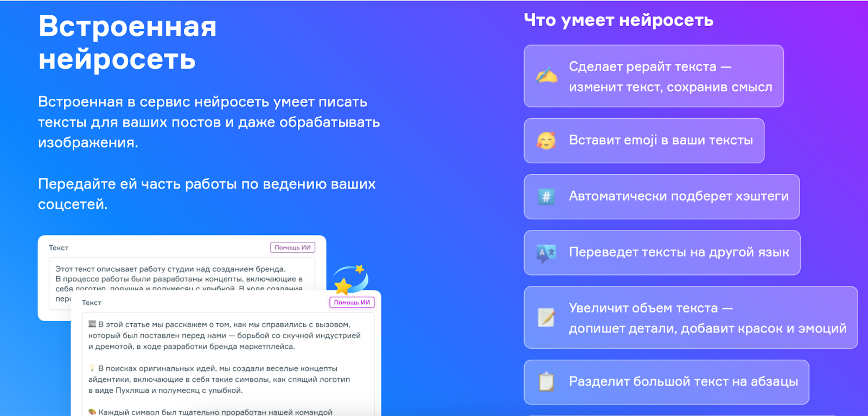Screen dimensions: 868x416
Task: Open 'Помощь ИИ' in the back text card
Action: point(292,247)
